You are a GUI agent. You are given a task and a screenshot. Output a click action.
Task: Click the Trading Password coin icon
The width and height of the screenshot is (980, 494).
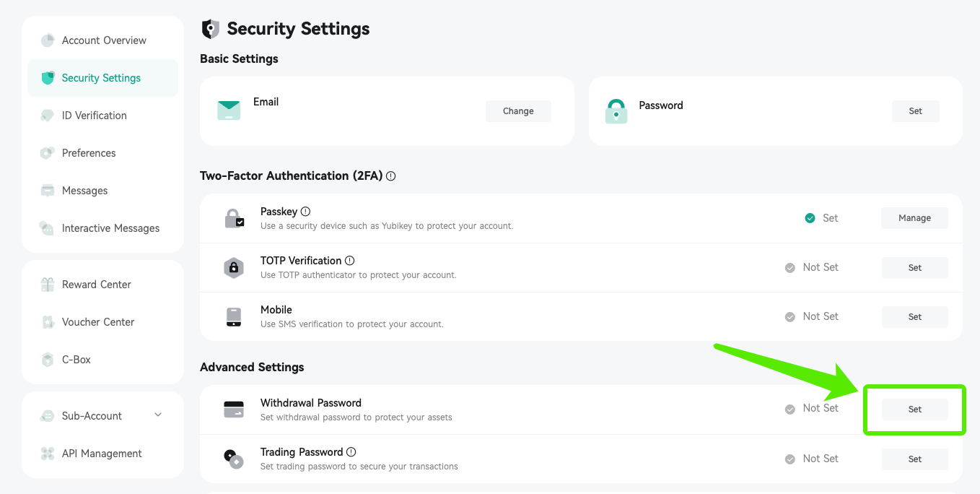pyautogui.click(x=233, y=458)
